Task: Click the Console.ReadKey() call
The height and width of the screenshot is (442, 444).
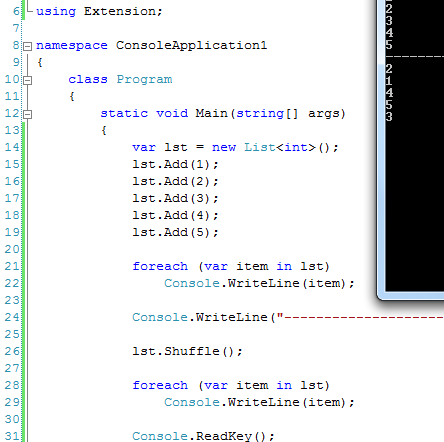Action: point(203,436)
